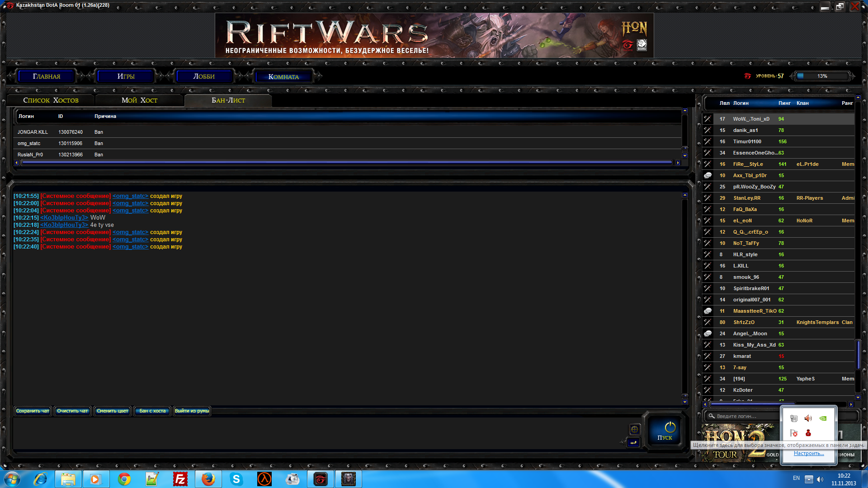Sort ban list by Причина column header
Viewport: 868px width, 488px height.
click(x=105, y=116)
